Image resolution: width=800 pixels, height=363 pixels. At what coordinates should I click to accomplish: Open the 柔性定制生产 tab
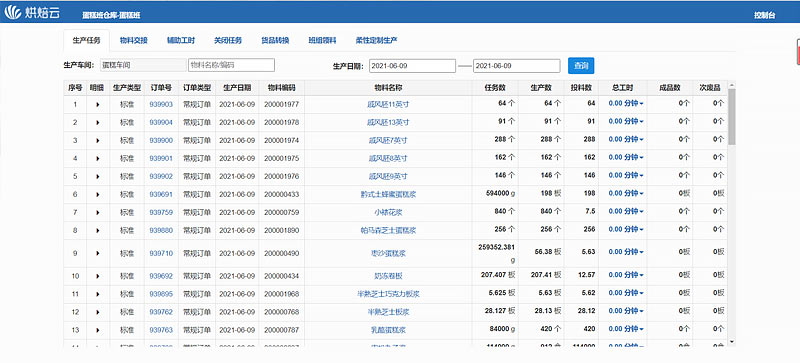(377, 40)
